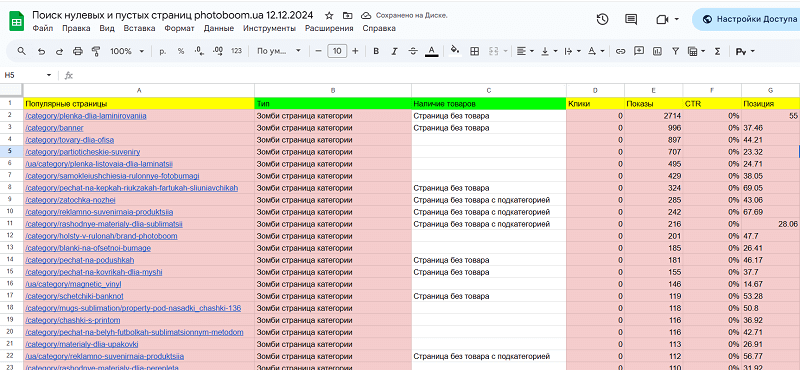Click font size field showing 10

tap(337, 51)
